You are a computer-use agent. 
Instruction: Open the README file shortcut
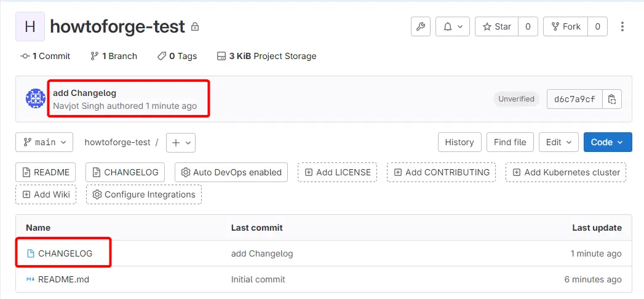click(46, 172)
